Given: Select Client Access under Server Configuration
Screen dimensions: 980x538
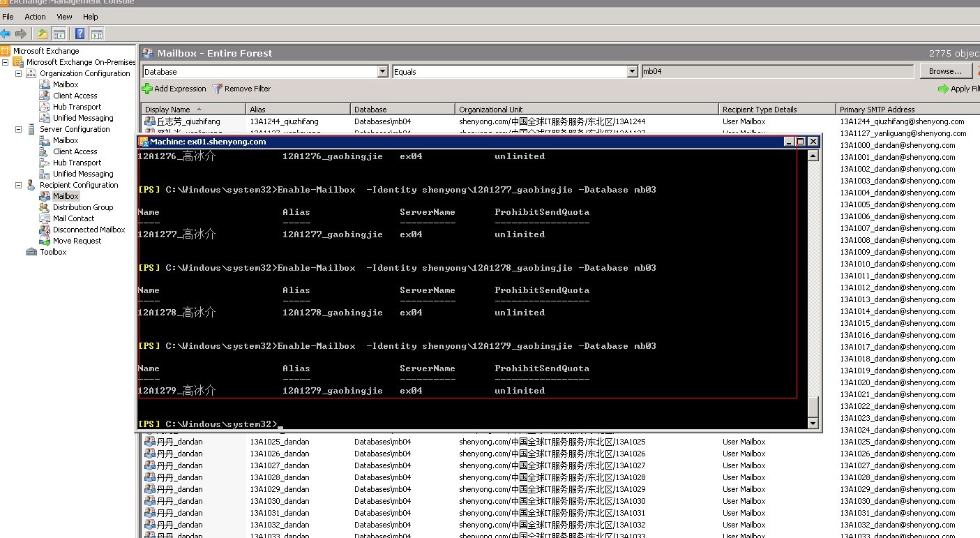Looking at the screenshot, I should (x=75, y=151).
